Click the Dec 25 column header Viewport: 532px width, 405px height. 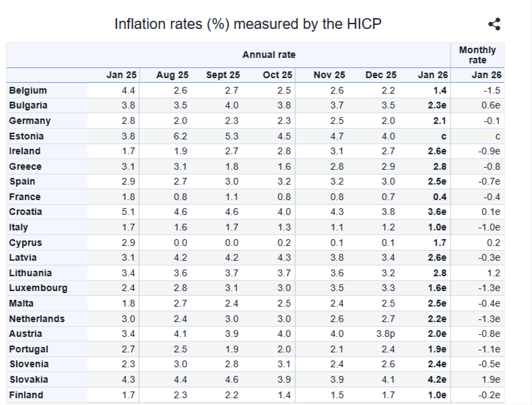(x=381, y=75)
